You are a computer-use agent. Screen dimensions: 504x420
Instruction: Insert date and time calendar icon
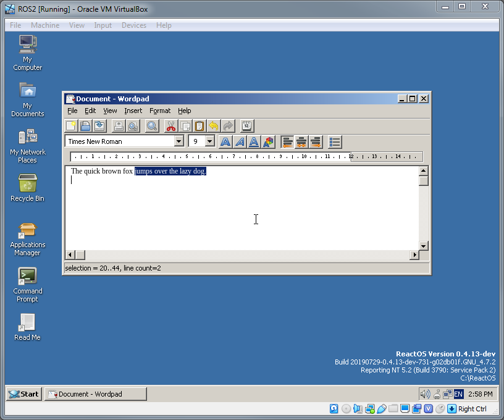pyautogui.click(x=247, y=126)
